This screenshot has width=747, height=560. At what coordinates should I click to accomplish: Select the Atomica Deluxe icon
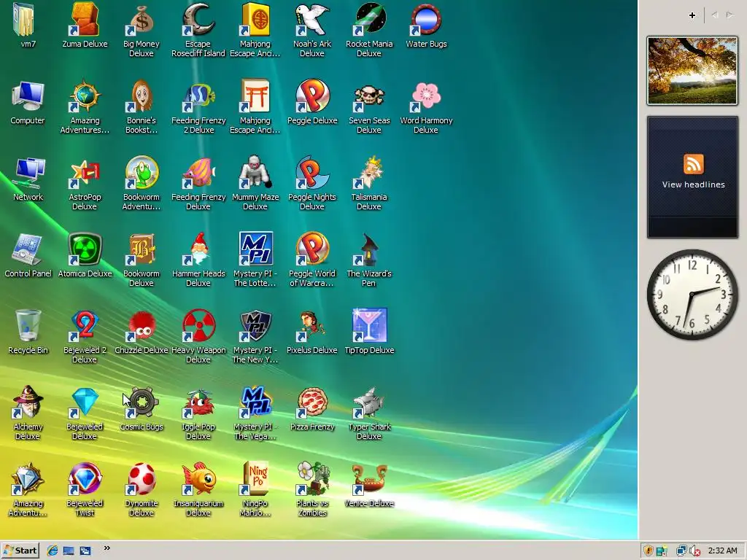[x=85, y=250]
